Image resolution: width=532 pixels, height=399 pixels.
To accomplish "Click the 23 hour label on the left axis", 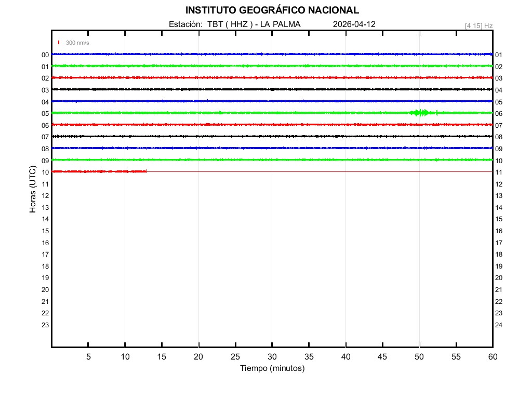I will click(x=45, y=325).
